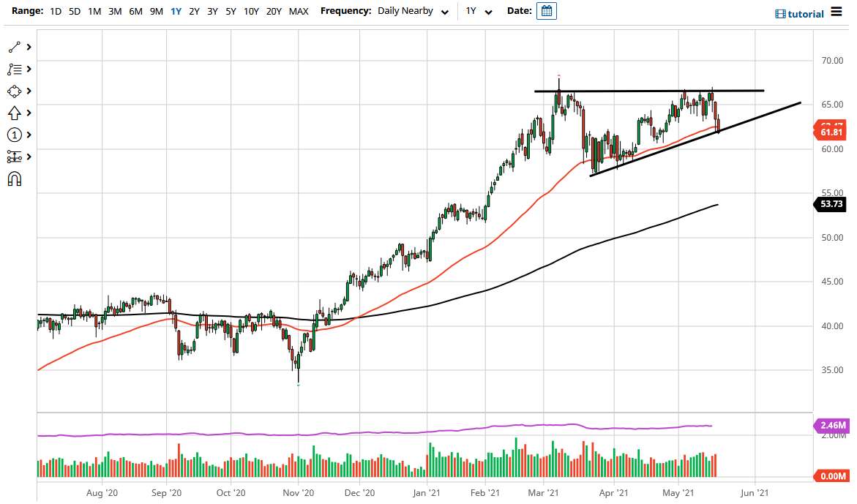Image resolution: width=857 pixels, height=504 pixels.
Task: Switch to the 1D range
Action: [55, 12]
